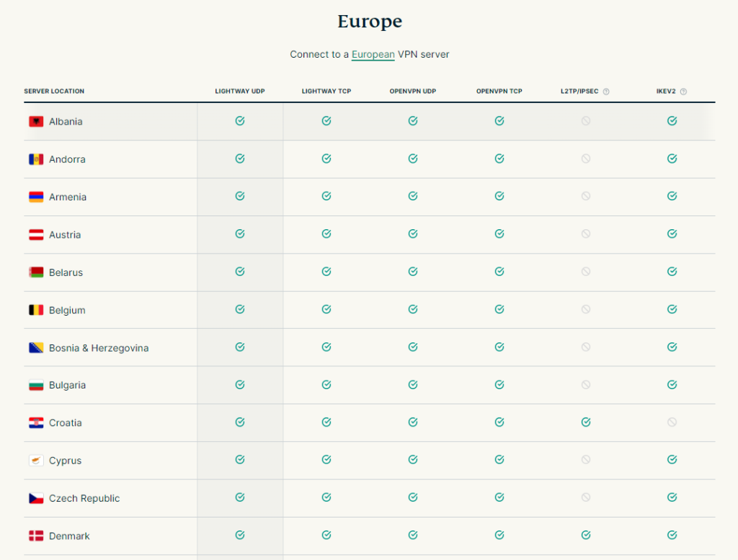The width and height of the screenshot is (738, 560).
Task: Click the IKEv2 help question icon
Action: pyautogui.click(x=683, y=92)
